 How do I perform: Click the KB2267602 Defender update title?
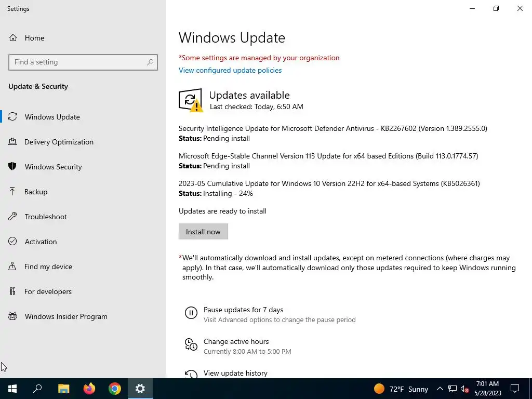click(x=333, y=128)
